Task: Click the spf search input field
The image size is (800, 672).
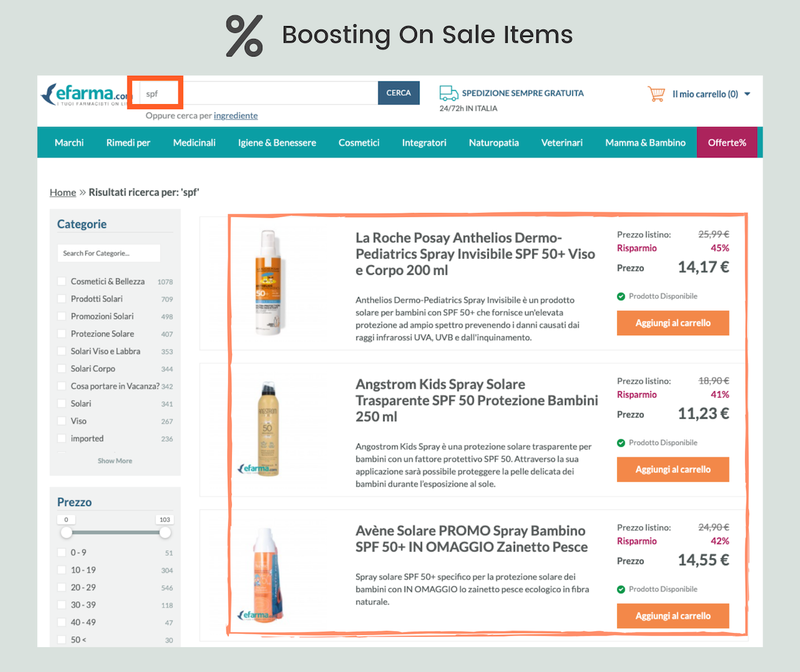Action: [x=259, y=93]
